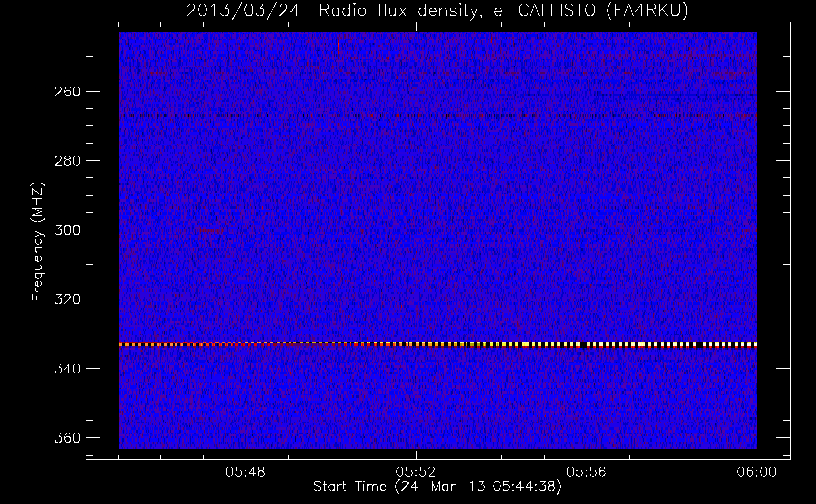Click the 'Start Time (24-Mar-13 05:44:38)' label
The image size is (816, 504).
click(437, 487)
